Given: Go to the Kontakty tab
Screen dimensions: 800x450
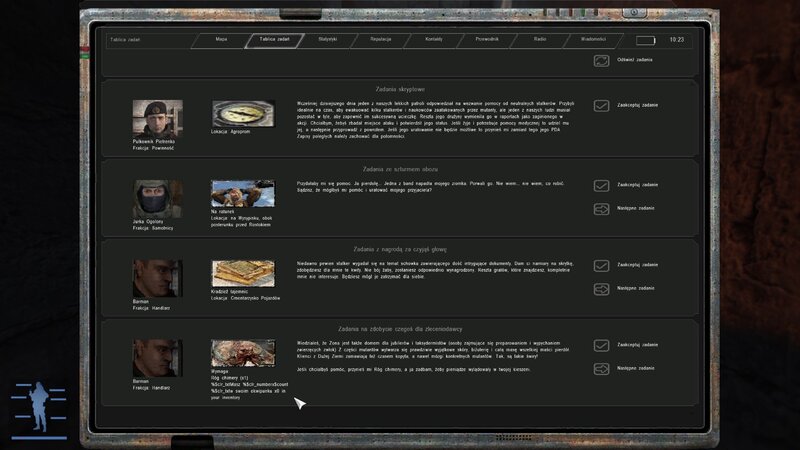Looking at the screenshot, I should click(x=433, y=40).
